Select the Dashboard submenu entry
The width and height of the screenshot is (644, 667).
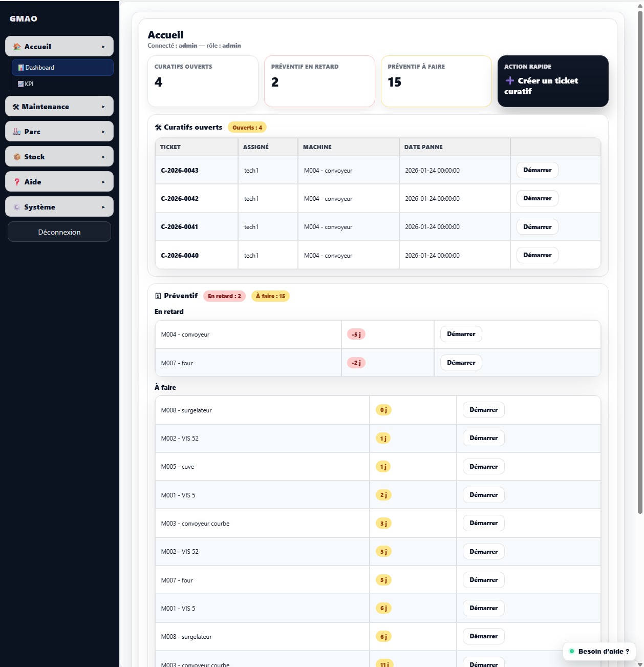pos(40,68)
